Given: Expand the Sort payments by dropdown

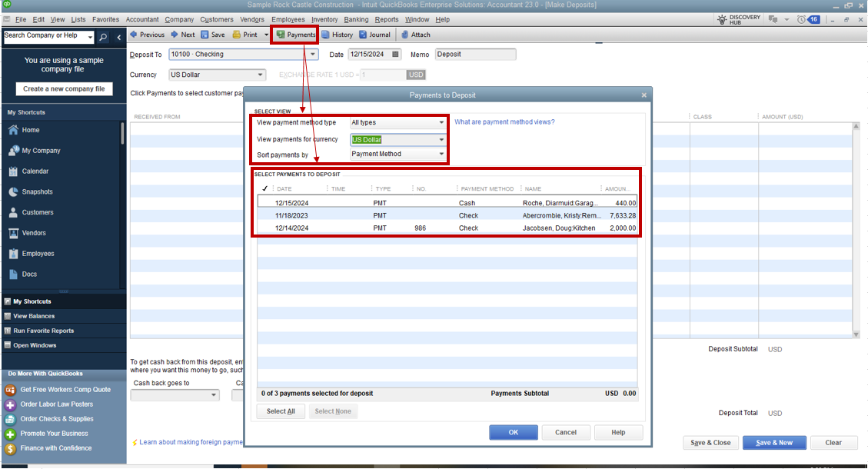Looking at the screenshot, I should [x=441, y=154].
